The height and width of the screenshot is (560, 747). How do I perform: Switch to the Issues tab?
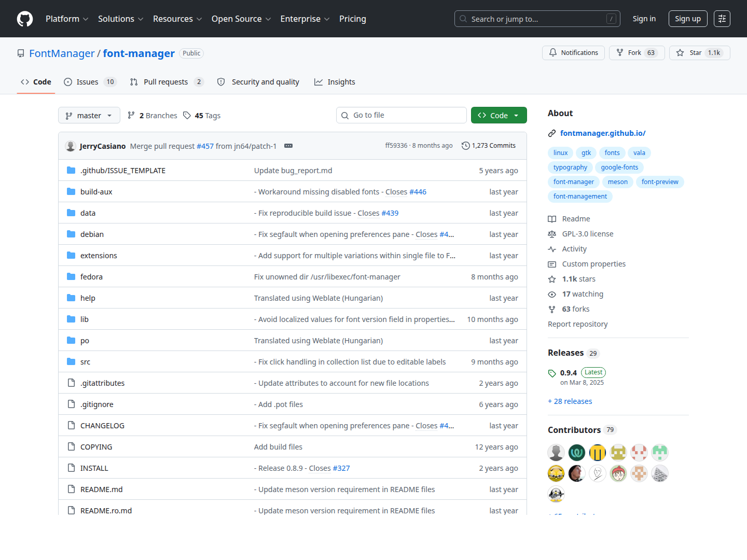point(90,82)
